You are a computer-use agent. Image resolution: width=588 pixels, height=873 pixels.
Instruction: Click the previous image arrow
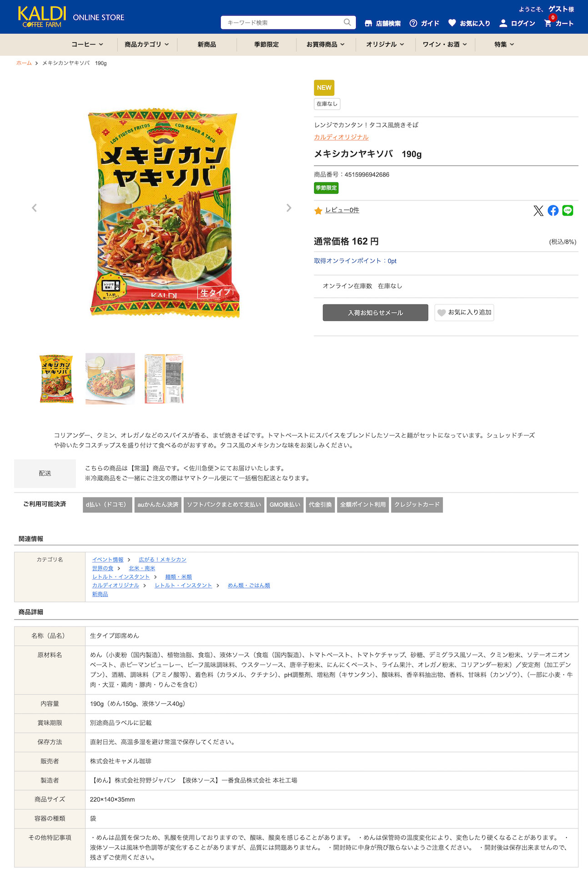click(x=34, y=208)
